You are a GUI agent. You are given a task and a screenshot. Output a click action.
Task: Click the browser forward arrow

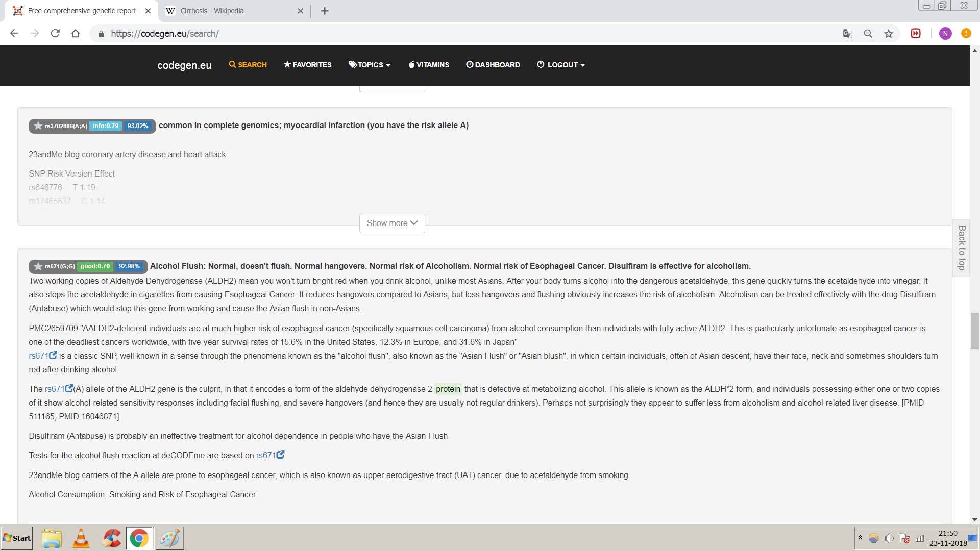35,33
